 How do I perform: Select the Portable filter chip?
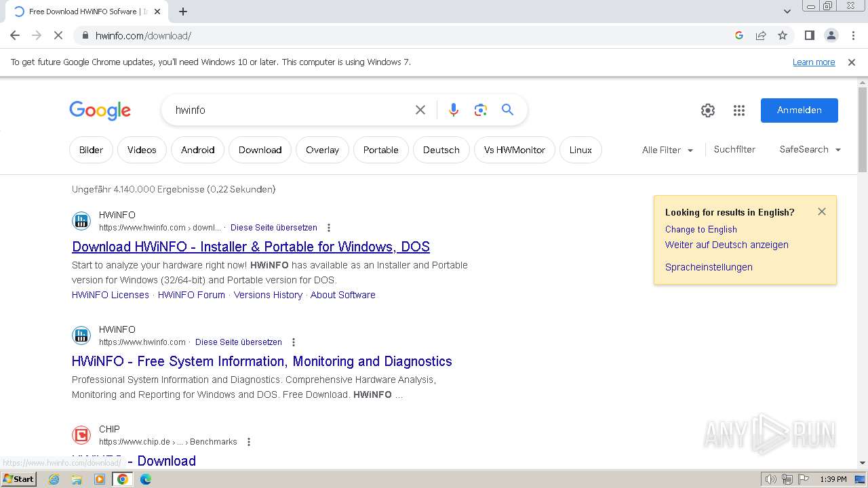point(380,150)
